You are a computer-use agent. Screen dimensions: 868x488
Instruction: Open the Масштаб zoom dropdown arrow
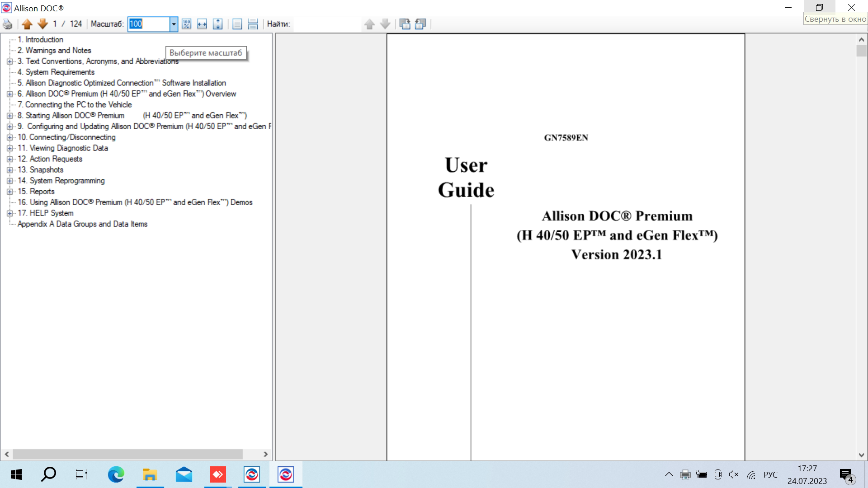(174, 24)
